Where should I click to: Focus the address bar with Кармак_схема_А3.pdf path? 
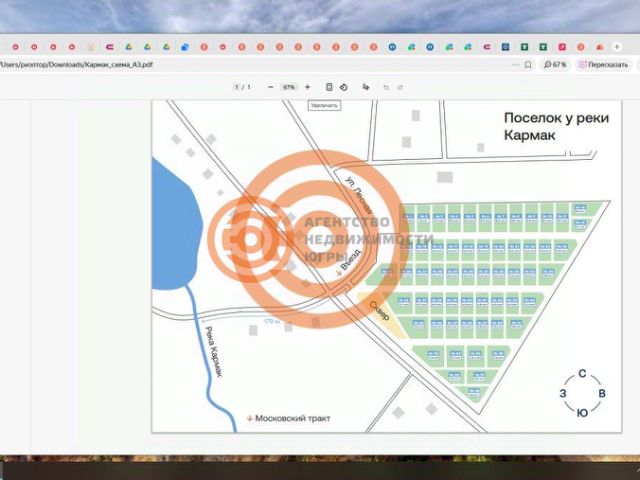(76, 64)
